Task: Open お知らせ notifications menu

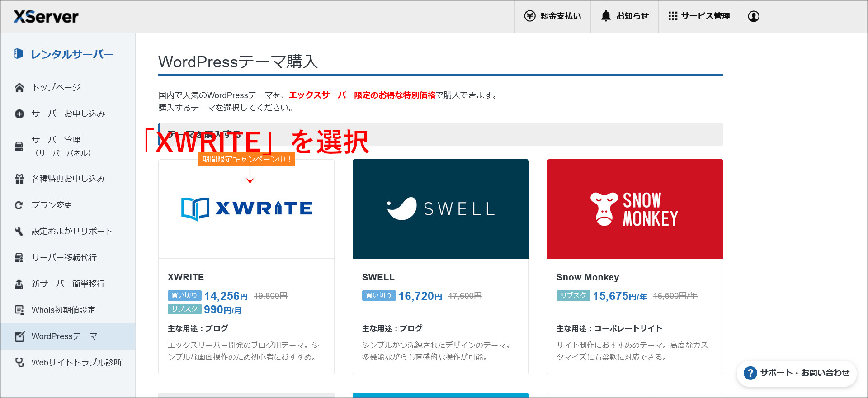Action: [624, 16]
